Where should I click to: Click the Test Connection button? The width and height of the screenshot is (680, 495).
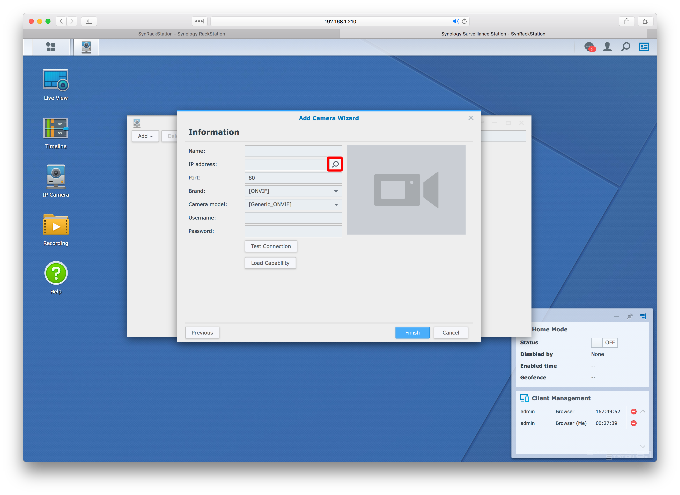point(271,246)
